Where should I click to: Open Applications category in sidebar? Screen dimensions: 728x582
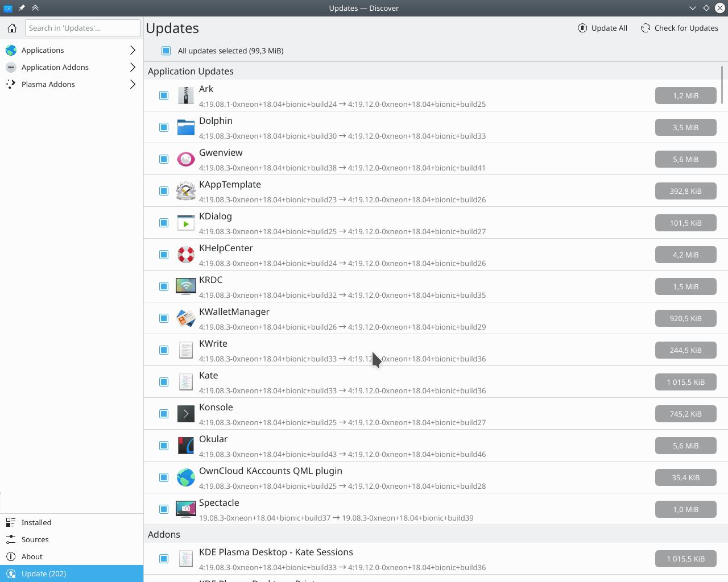[x=72, y=50]
